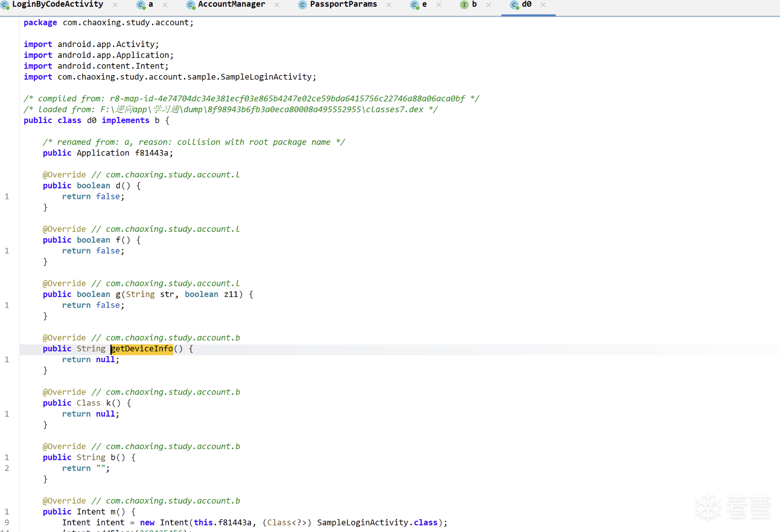The width and height of the screenshot is (780, 532).
Task: Switch to the PassportParams tab
Action: 343,4
